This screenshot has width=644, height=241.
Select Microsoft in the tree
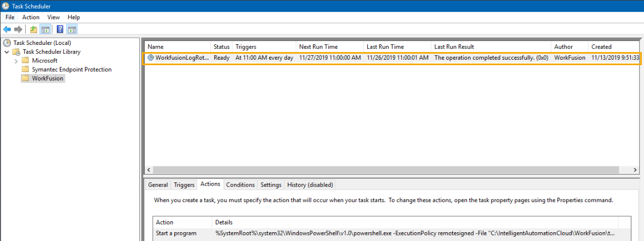(45, 61)
